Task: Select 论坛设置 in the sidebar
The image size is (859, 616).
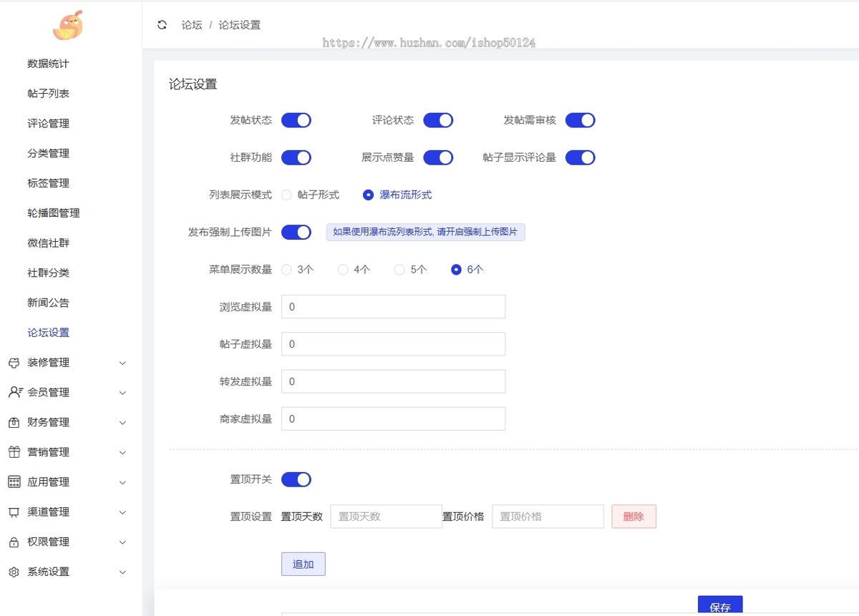Action: [48, 333]
